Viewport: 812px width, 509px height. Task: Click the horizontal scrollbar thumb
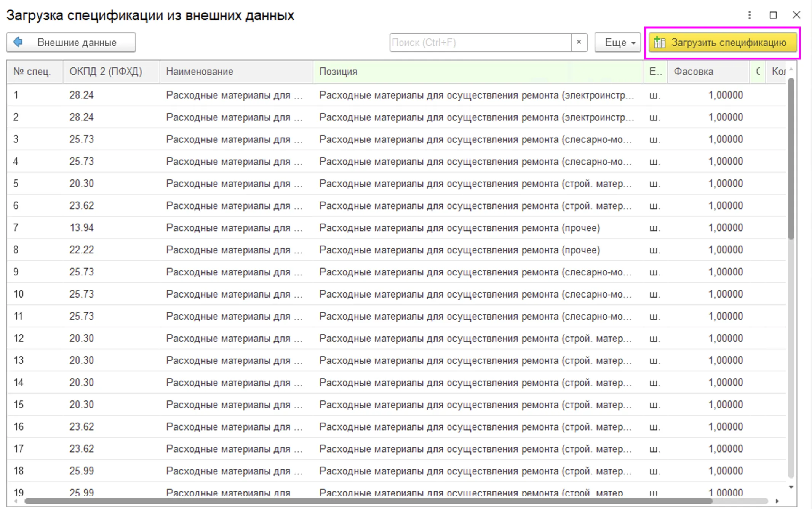click(x=368, y=501)
